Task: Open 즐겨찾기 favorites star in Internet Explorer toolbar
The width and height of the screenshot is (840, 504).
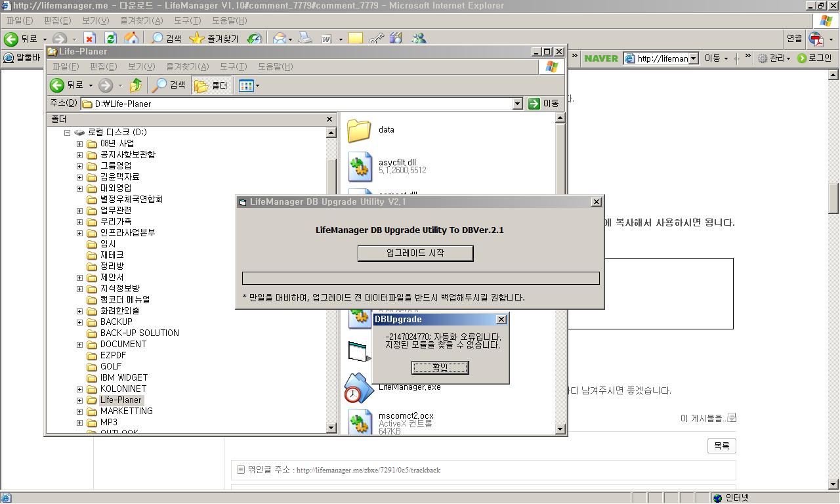Action: click(x=213, y=39)
